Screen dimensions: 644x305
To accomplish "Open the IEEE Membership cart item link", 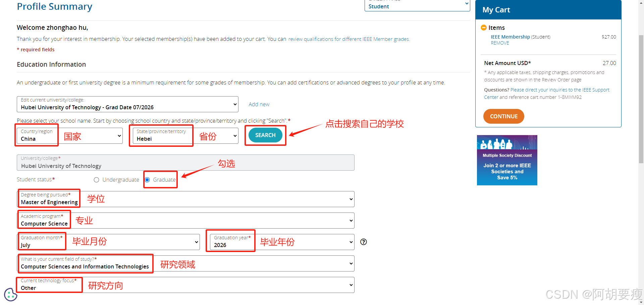I will click(510, 37).
